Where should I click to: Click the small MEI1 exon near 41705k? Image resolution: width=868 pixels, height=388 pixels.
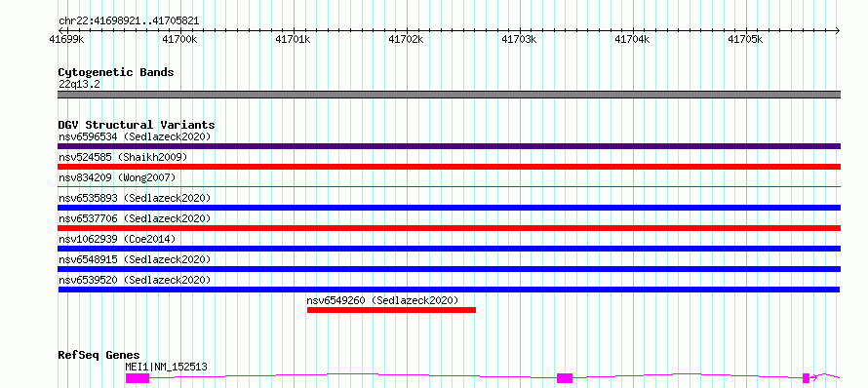pos(806,378)
